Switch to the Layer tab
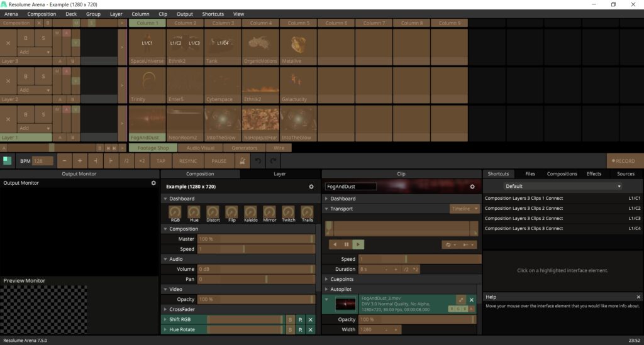The image size is (644, 345). pos(280,174)
